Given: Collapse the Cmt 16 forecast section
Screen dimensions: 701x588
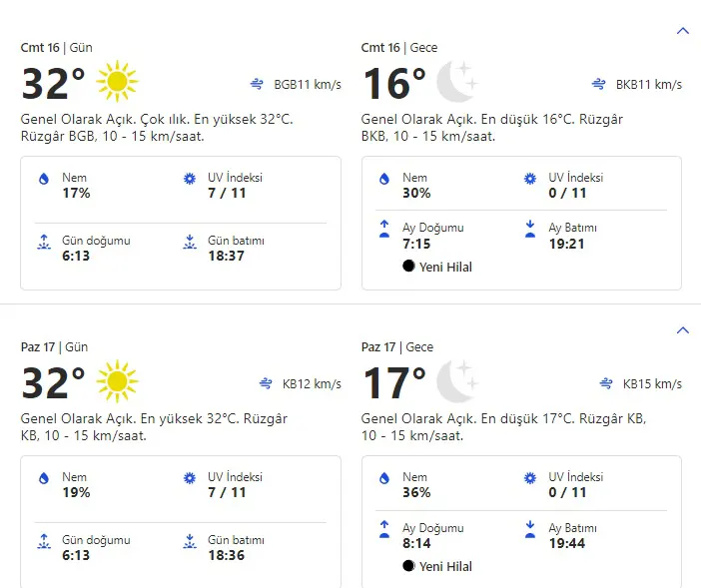Looking at the screenshot, I should [683, 31].
